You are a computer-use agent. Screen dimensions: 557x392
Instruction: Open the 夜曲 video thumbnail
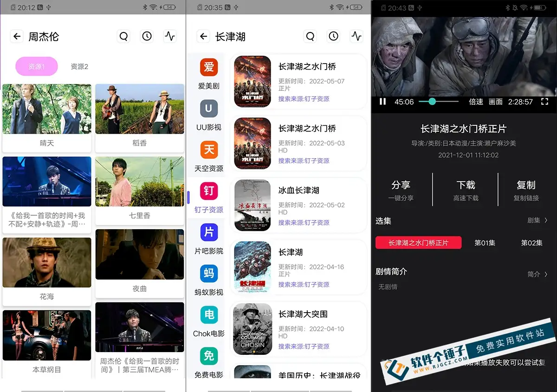point(140,254)
